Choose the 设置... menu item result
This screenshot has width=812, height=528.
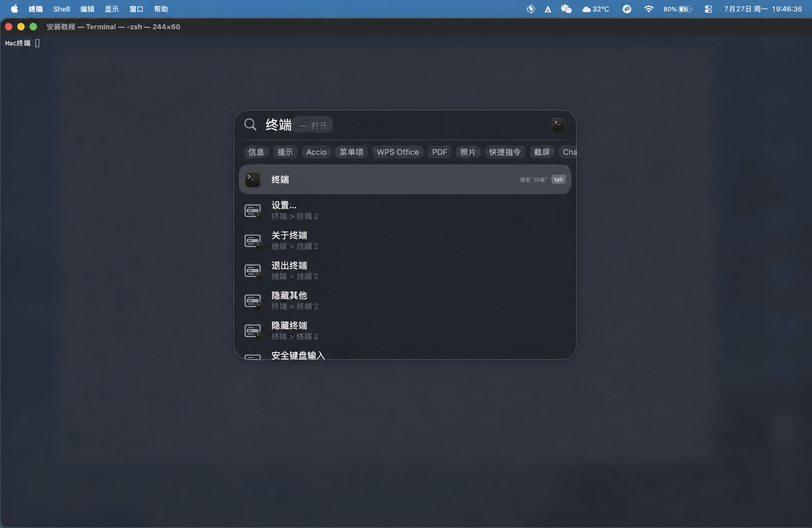(x=405, y=210)
